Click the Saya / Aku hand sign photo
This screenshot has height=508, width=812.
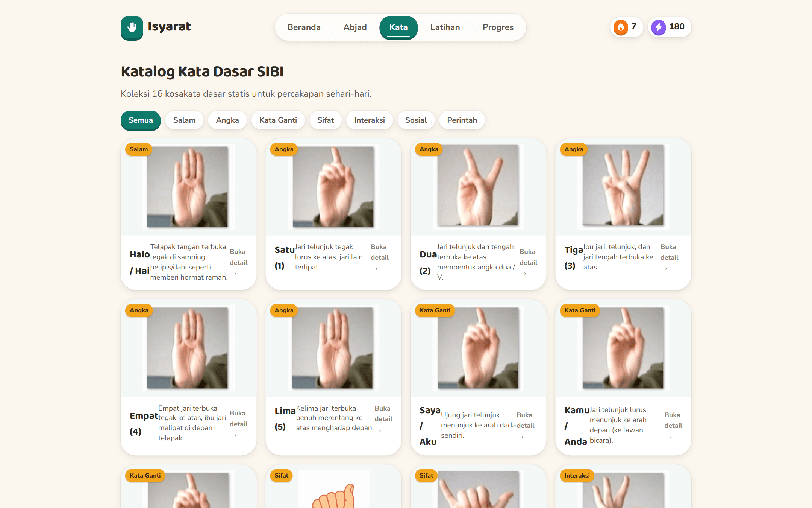478,348
